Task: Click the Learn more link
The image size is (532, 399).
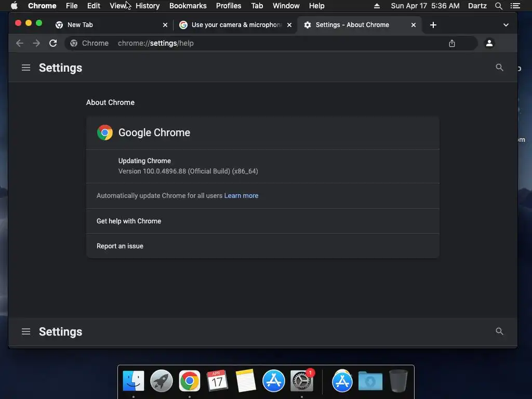Action: (241, 196)
